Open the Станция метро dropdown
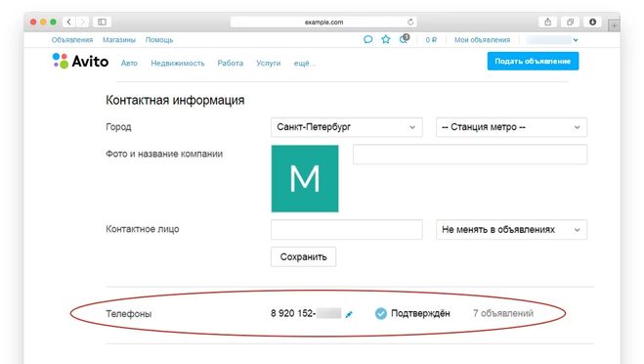Viewport: 644px width, 364px height. pos(511,127)
